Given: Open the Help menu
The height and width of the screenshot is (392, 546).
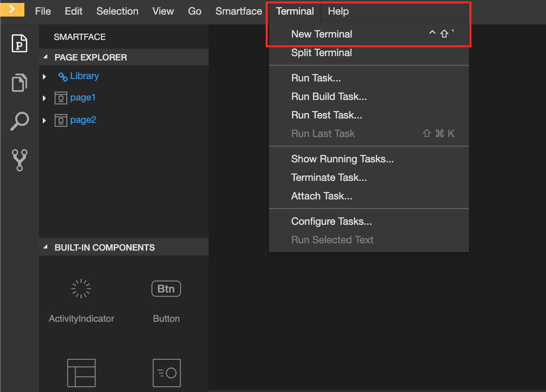Looking at the screenshot, I should click(338, 11).
